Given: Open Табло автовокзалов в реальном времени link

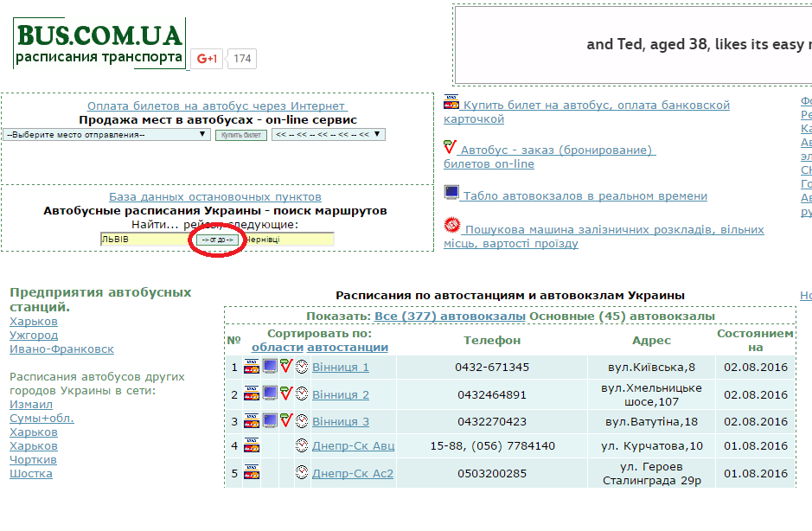Looking at the screenshot, I should click(x=585, y=195).
